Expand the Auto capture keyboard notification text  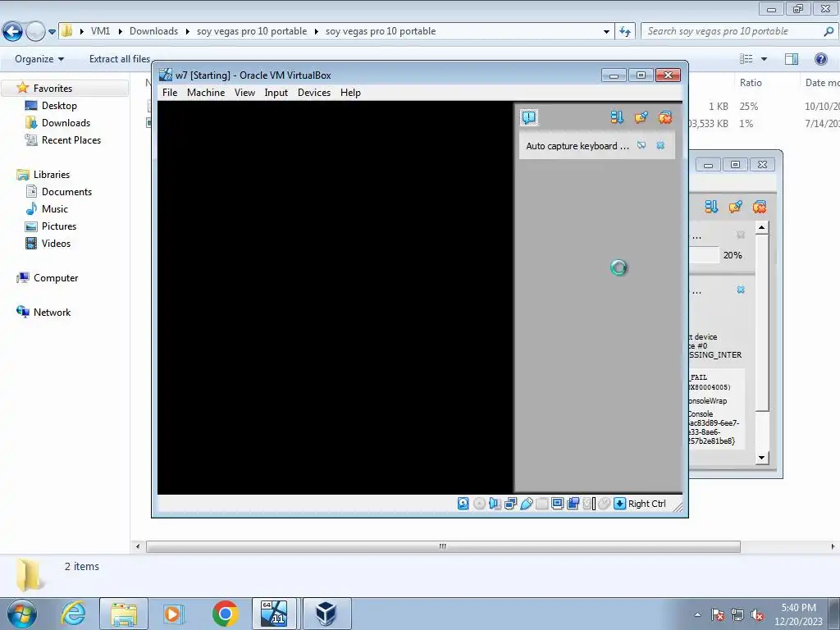pyautogui.click(x=577, y=146)
